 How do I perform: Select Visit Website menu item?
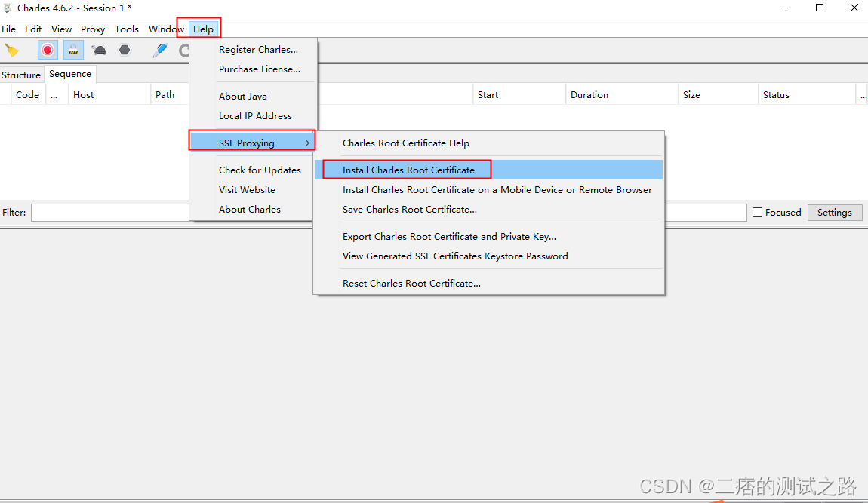[254, 189]
